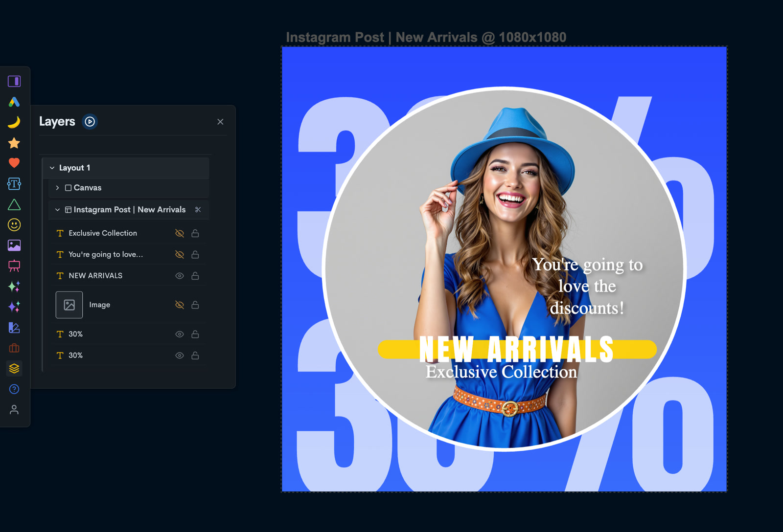Click the text type icon of NEW ARRIVALS layer
The height and width of the screenshot is (532, 783).
pos(60,276)
